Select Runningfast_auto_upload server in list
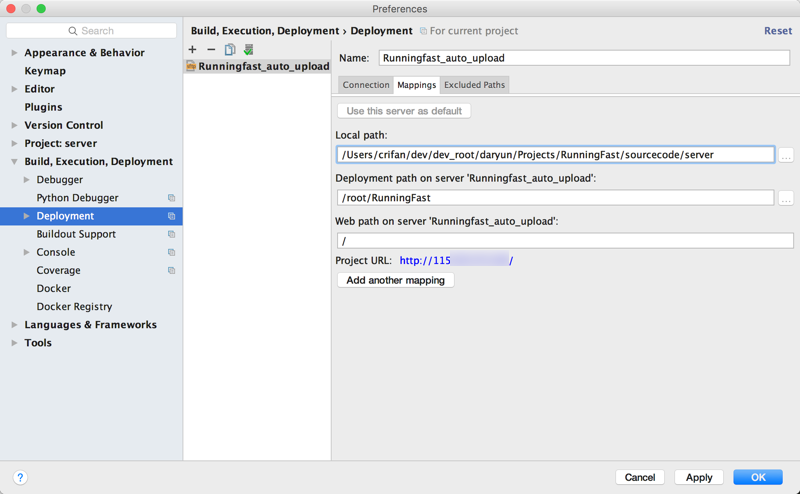The height and width of the screenshot is (494, 800). 263,67
